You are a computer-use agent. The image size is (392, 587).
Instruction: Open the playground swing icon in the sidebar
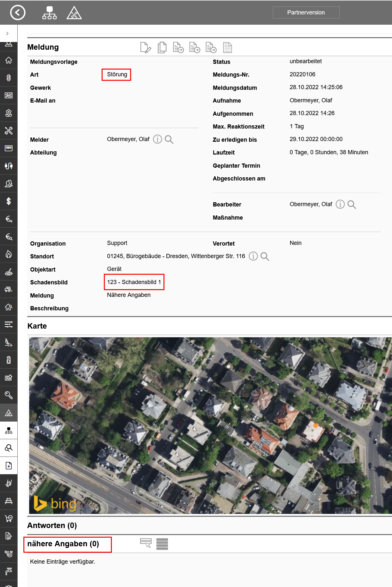click(9, 483)
